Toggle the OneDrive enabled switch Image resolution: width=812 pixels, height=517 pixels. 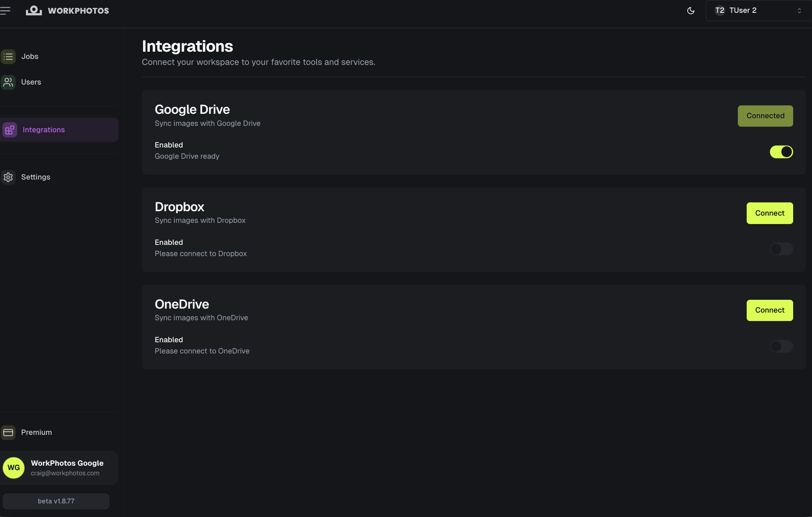[781, 346]
